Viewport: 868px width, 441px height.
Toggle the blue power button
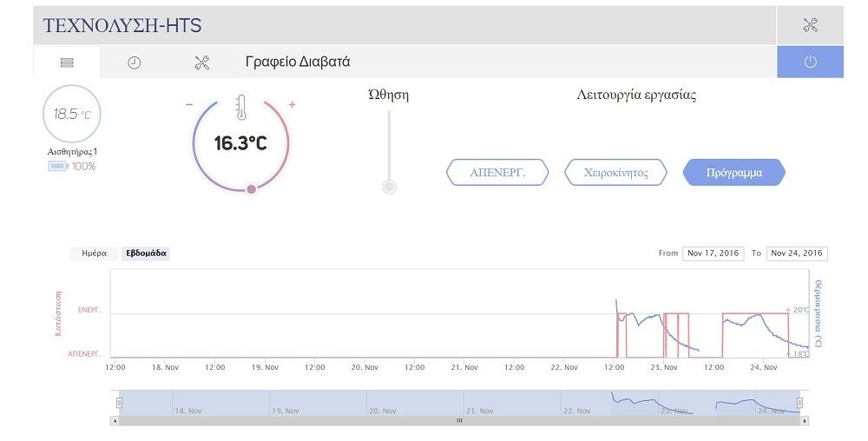pos(810,62)
